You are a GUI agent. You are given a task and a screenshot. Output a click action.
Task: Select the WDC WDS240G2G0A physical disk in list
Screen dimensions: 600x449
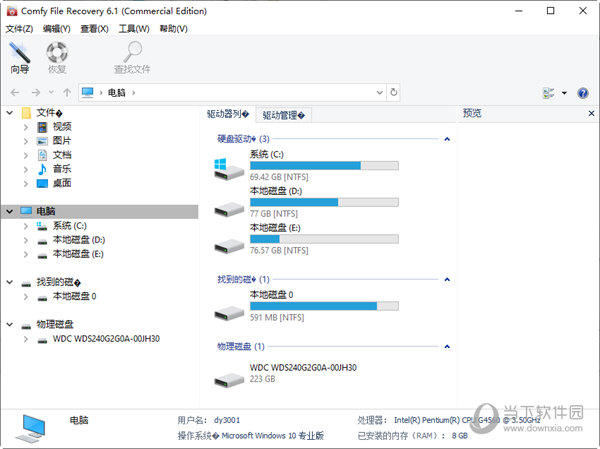tap(229, 373)
